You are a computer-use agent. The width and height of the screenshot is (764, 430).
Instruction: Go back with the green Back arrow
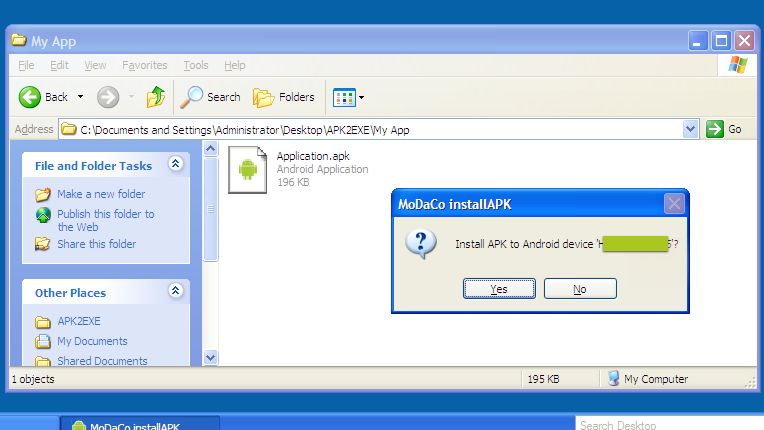(x=30, y=97)
